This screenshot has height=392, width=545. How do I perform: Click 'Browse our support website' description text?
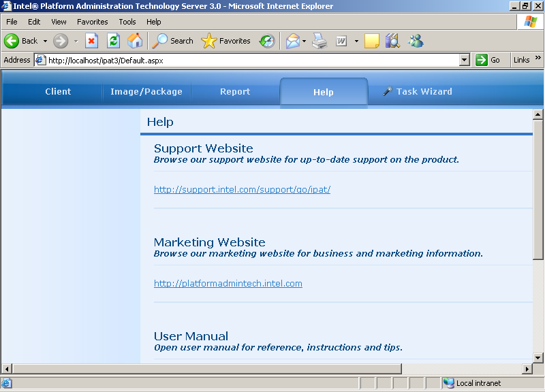pyautogui.click(x=306, y=160)
